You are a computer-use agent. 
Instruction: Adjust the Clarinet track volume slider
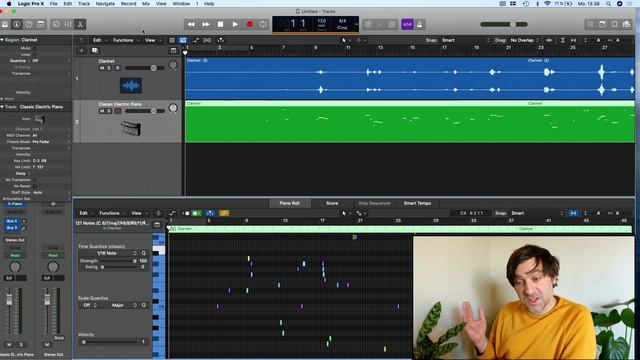145,68
